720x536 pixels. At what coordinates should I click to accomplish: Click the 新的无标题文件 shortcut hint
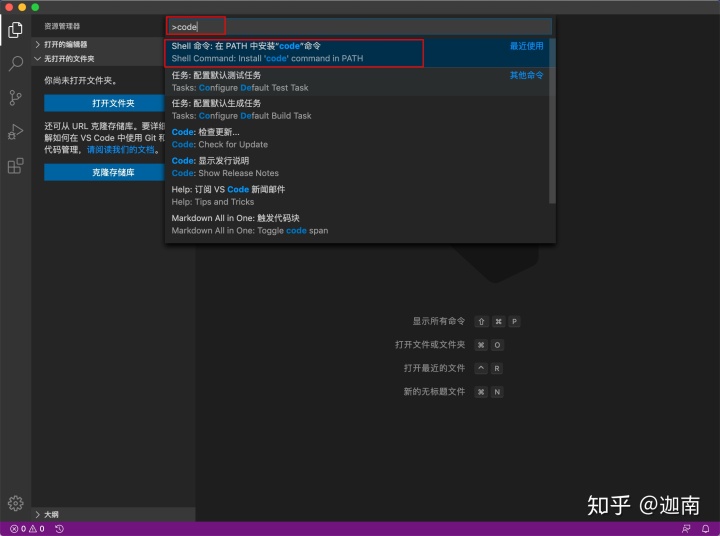tap(453, 391)
